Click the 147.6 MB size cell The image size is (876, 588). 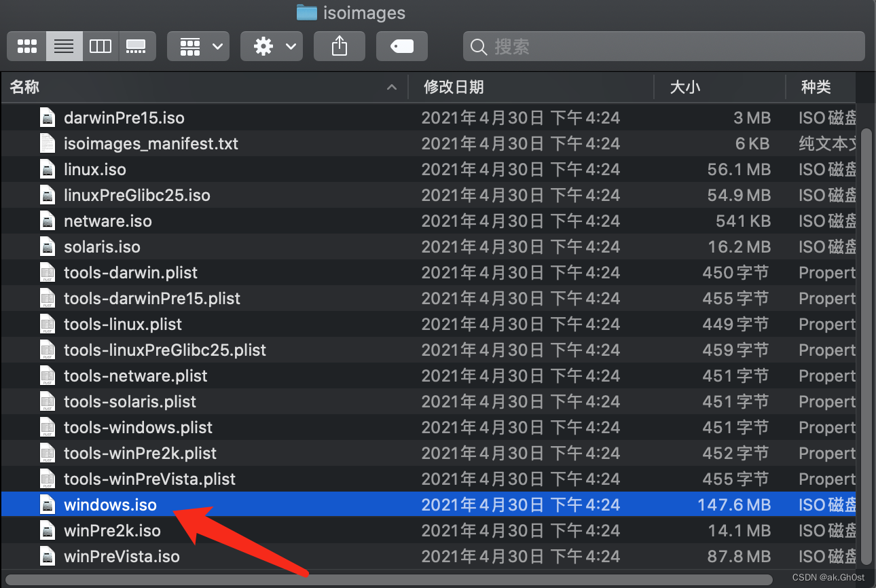(734, 504)
